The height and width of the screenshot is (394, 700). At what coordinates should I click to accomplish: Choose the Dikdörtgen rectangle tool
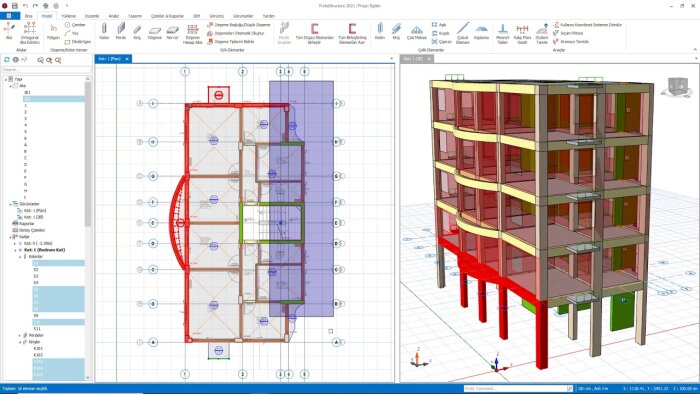tap(78, 42)
